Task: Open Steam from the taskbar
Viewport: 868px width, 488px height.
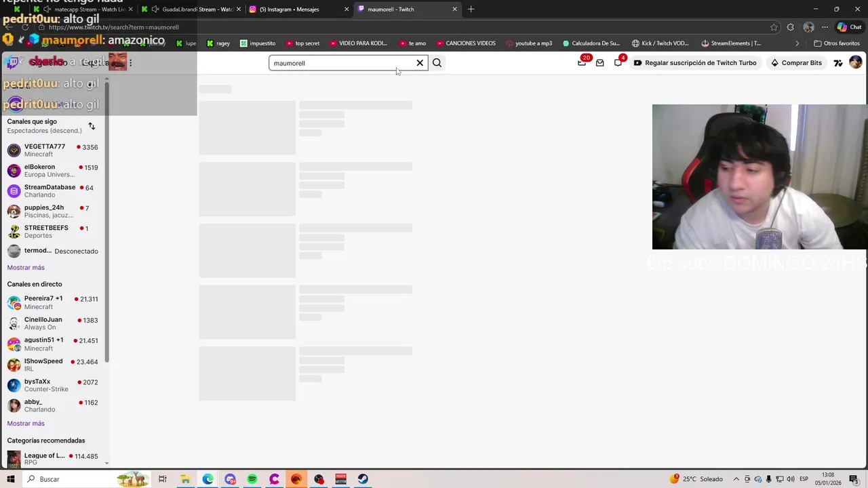Action: point(363,479)
